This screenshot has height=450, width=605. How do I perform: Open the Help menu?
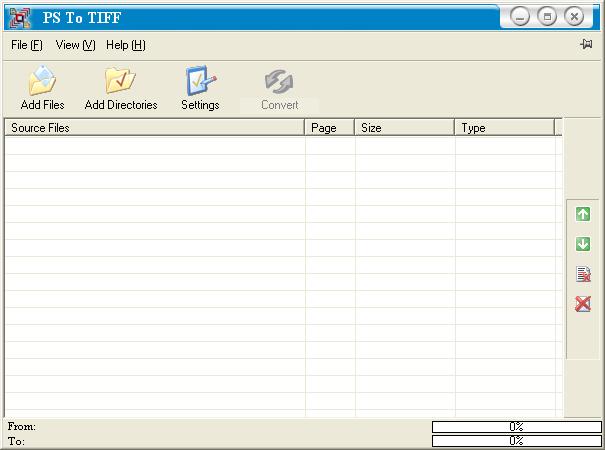pos(126,45)
